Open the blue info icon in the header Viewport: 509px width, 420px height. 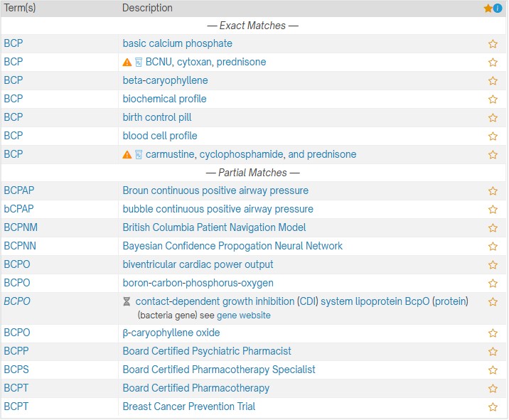498,9
